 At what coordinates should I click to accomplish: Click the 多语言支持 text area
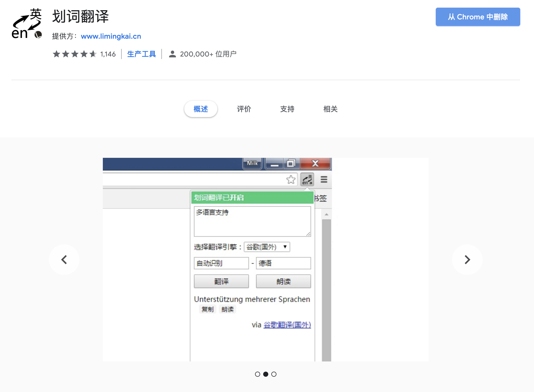click(252, 221)
